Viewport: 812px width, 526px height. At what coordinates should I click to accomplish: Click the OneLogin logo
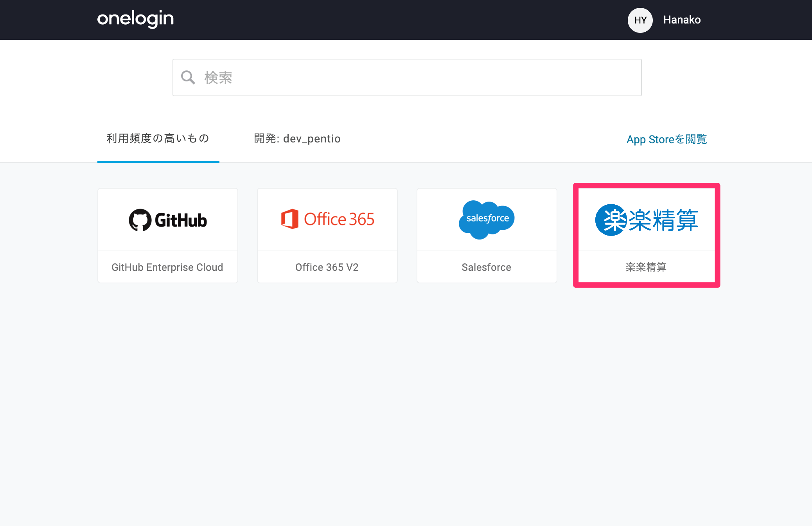(x=135, y=19)
